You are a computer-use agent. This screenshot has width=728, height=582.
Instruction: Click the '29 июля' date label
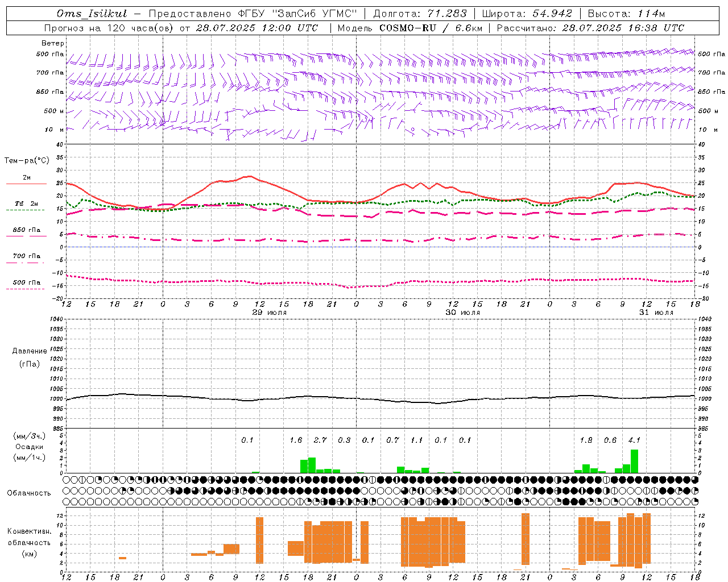pos(270,313)
